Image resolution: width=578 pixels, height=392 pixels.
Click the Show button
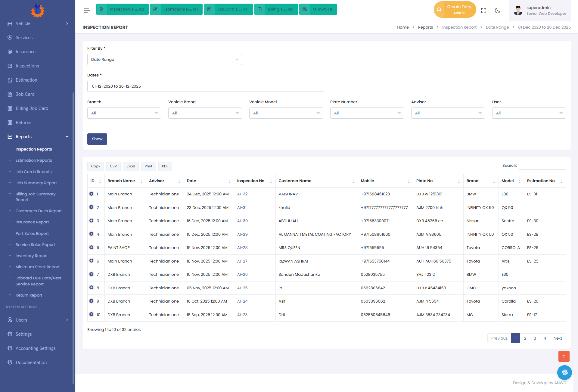97,139
